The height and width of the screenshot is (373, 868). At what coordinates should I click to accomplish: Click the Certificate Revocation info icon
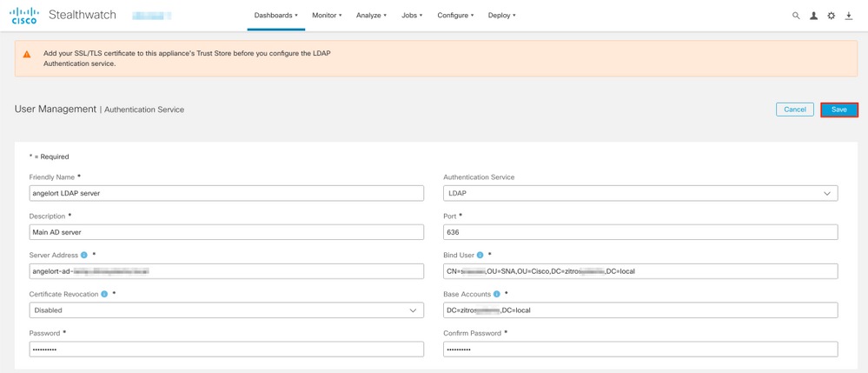pyautogui.click(x=104, y=295)
